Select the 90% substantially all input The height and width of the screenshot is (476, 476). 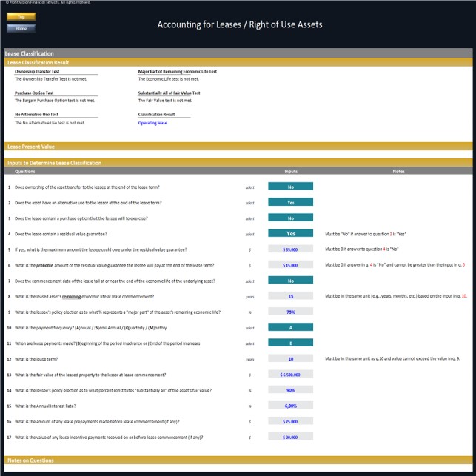tap(290, 390)
